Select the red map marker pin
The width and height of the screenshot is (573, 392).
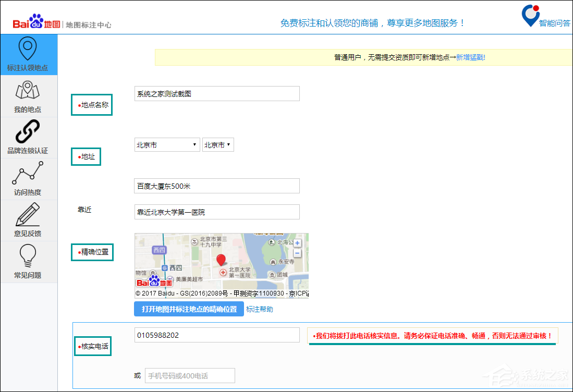[222, 259]
